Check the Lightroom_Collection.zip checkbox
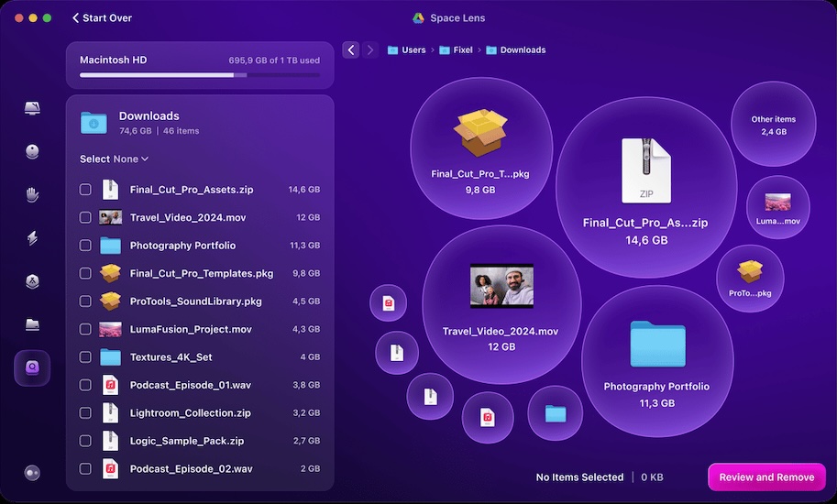 [x=85, y=412]
